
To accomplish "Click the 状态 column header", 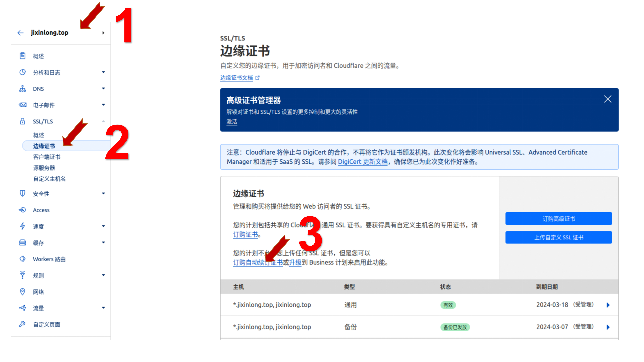I will (445, 287).
